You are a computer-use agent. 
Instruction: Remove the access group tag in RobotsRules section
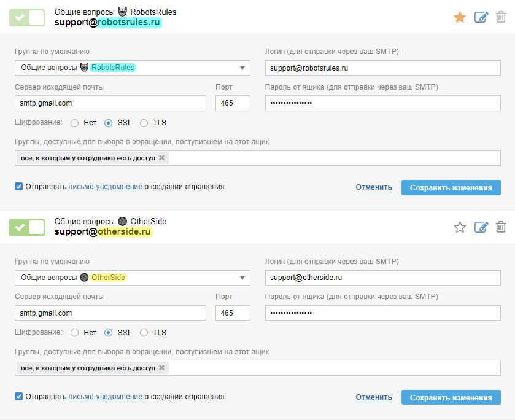[x=162, y=158]
